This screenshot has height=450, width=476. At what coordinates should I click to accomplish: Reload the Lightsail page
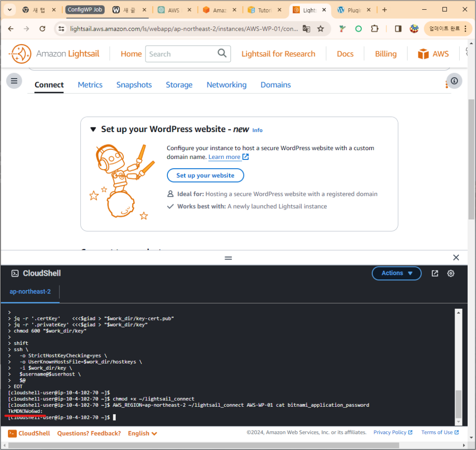point(42,29)
